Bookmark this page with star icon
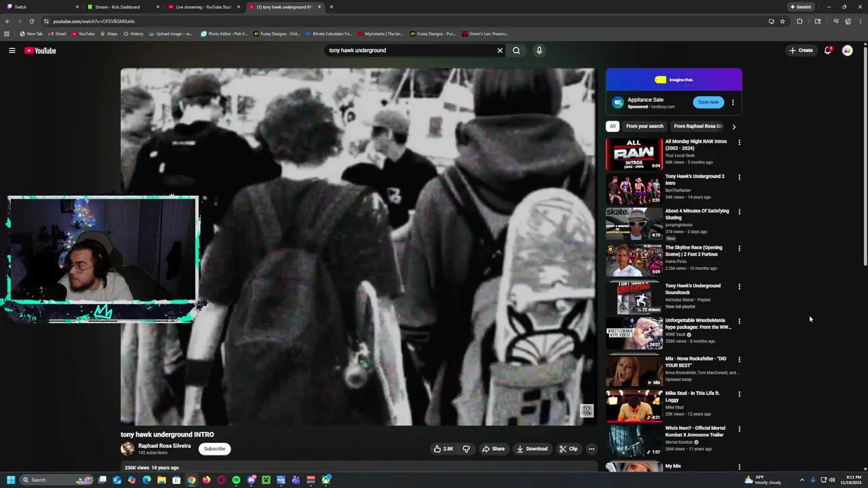868x488 pixels. tap(783, 21)
